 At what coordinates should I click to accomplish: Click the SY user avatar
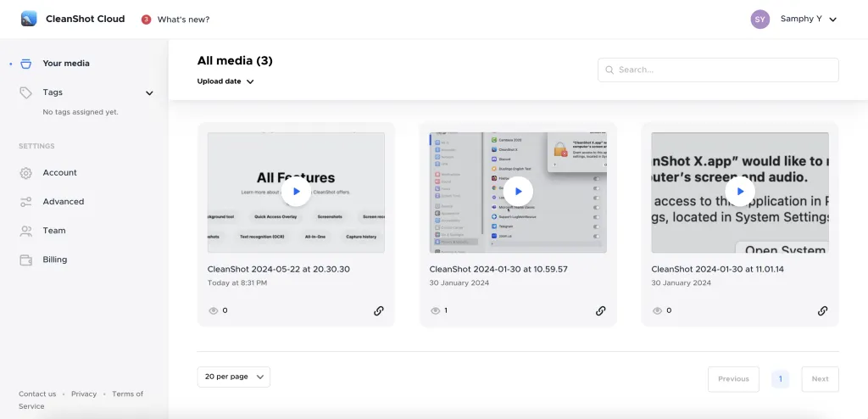pyautogui.click(x=760, y=20)
